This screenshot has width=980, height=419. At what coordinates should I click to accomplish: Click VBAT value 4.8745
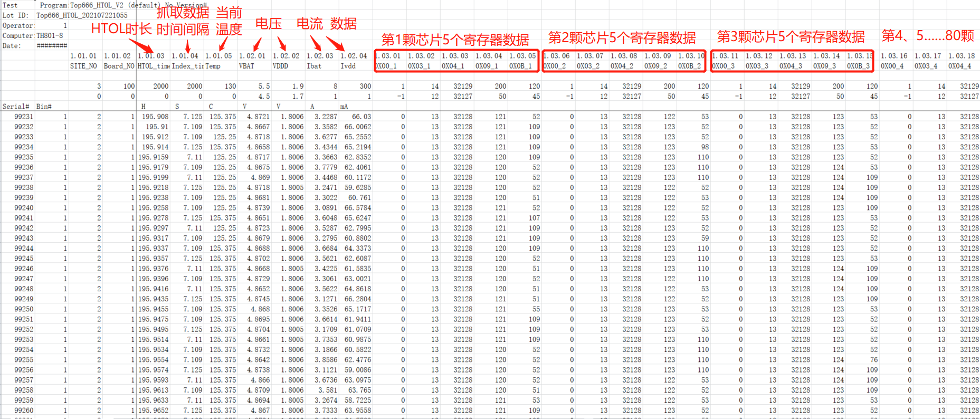click(x=258, y=299)
